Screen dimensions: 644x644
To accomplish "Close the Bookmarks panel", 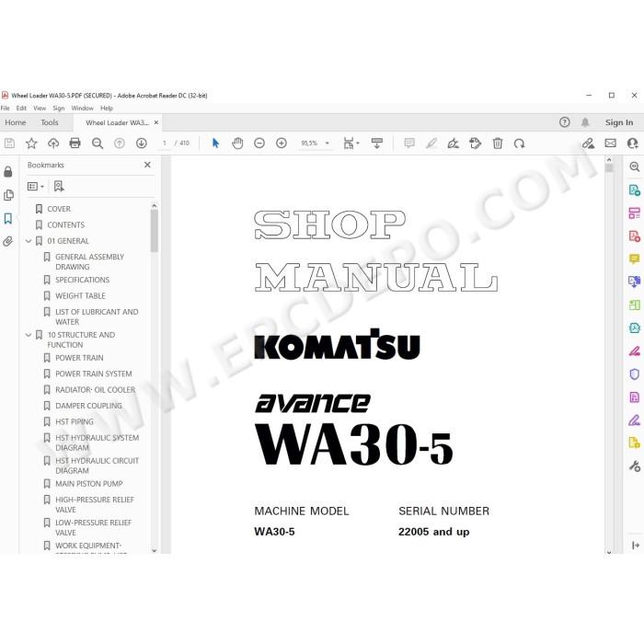I will (147, 165).
